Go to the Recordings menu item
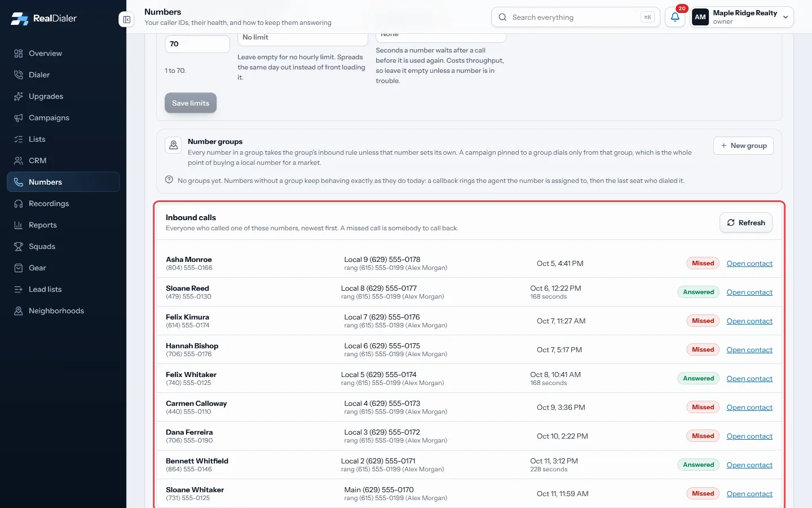812x508 pixels. click(63, 204)
